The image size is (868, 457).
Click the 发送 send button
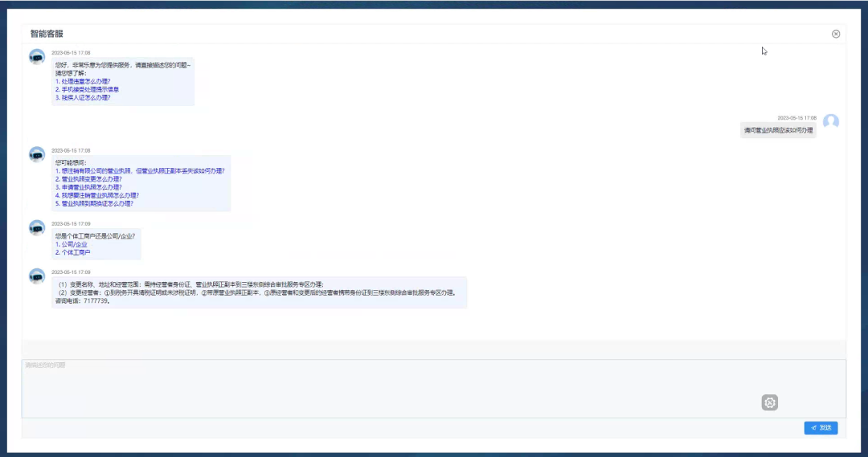(821, 427)
